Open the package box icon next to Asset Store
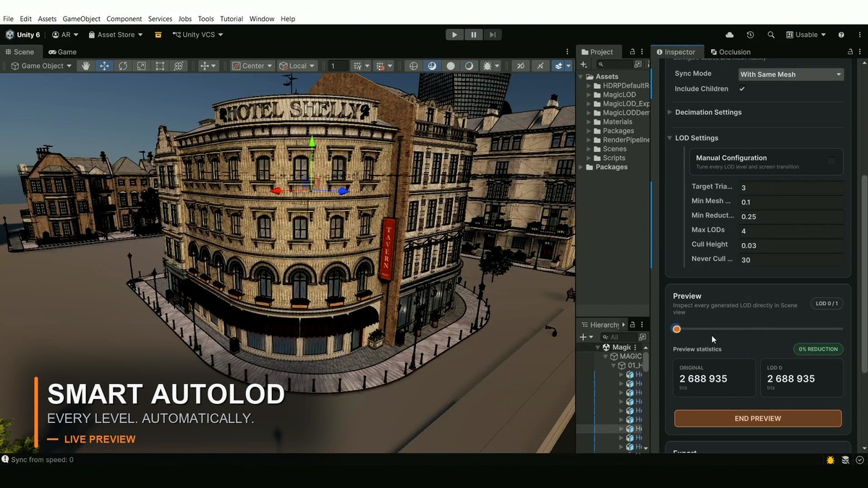This screenshot has height=488, width=868. tap(158, 35)
